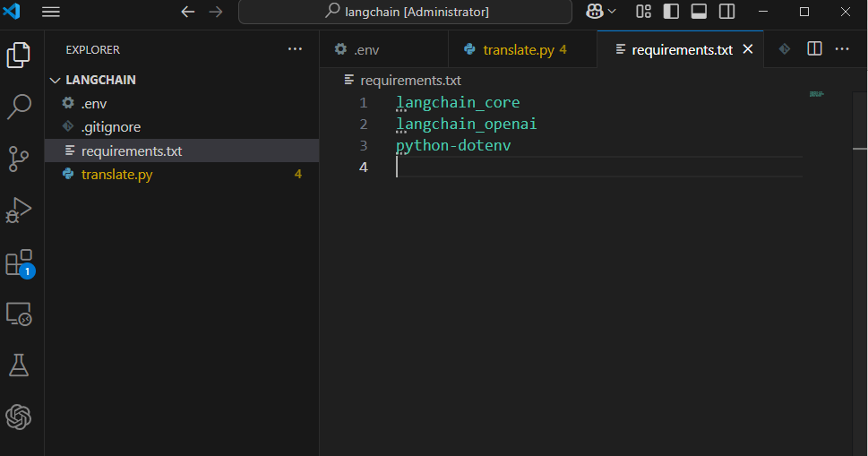Open the Search view in activity bar
Viewport: 868px width, 456px height.
19,108
